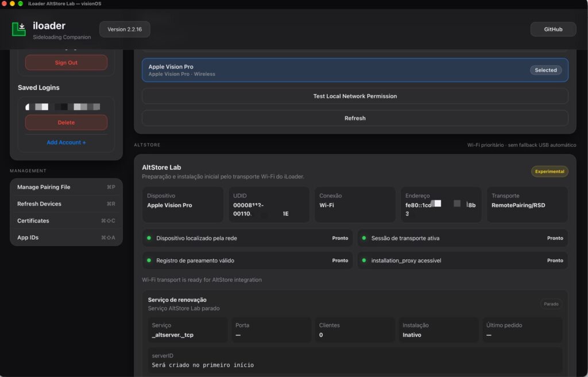588x377 pixels.
Task: Click the Clientes count cell
Action: 355,330
